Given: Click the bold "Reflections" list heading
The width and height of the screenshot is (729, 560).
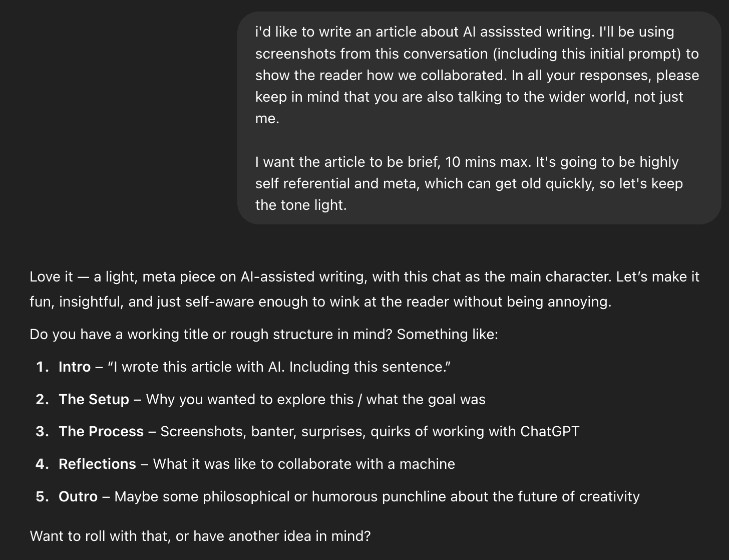Looking at the screenshot, I should point(97,464).
